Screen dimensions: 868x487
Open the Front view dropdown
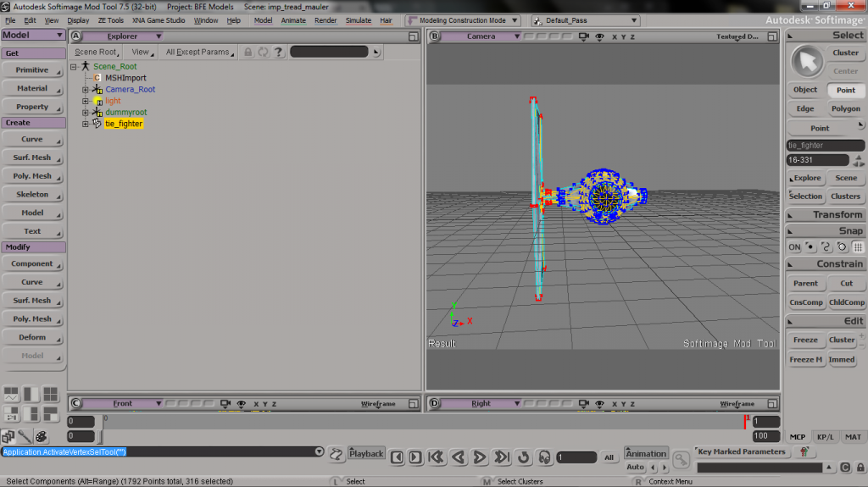point(122,404)
